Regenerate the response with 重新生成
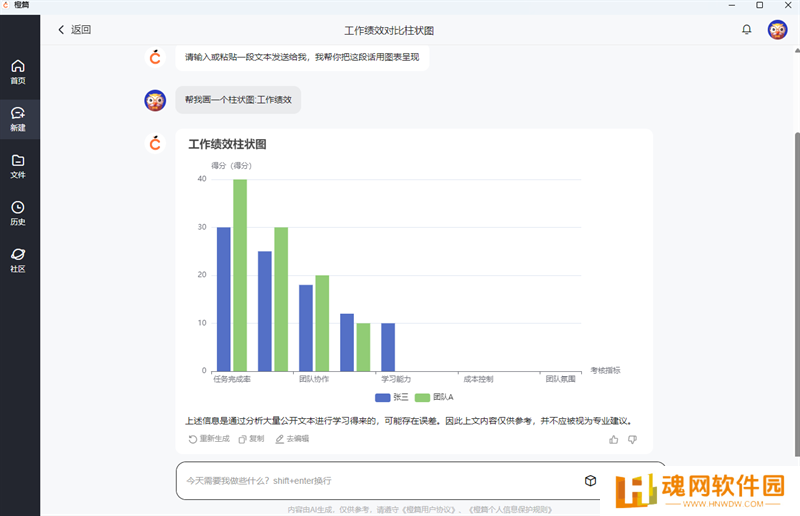800x516 pixels. click(209, 439)
